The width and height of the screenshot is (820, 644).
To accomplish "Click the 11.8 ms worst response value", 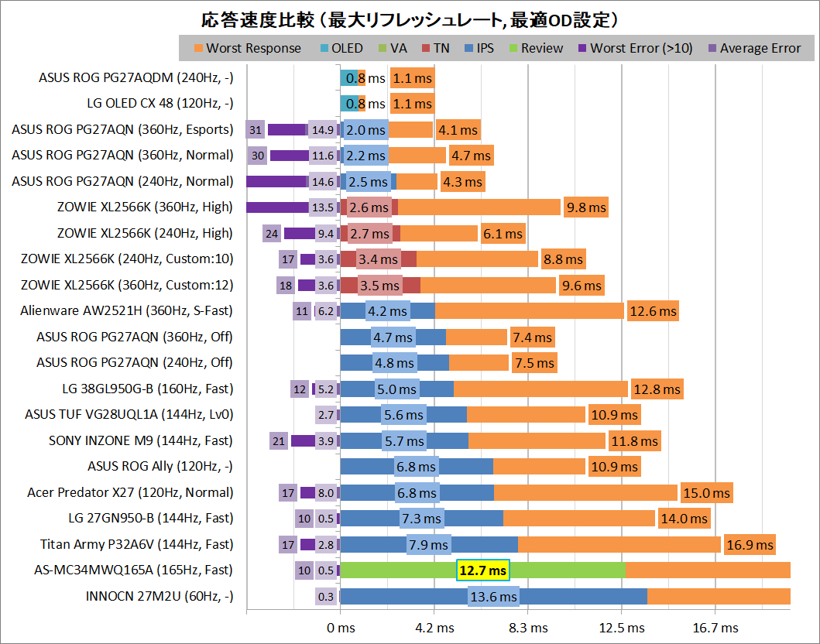I will click(x=634, y=441).
